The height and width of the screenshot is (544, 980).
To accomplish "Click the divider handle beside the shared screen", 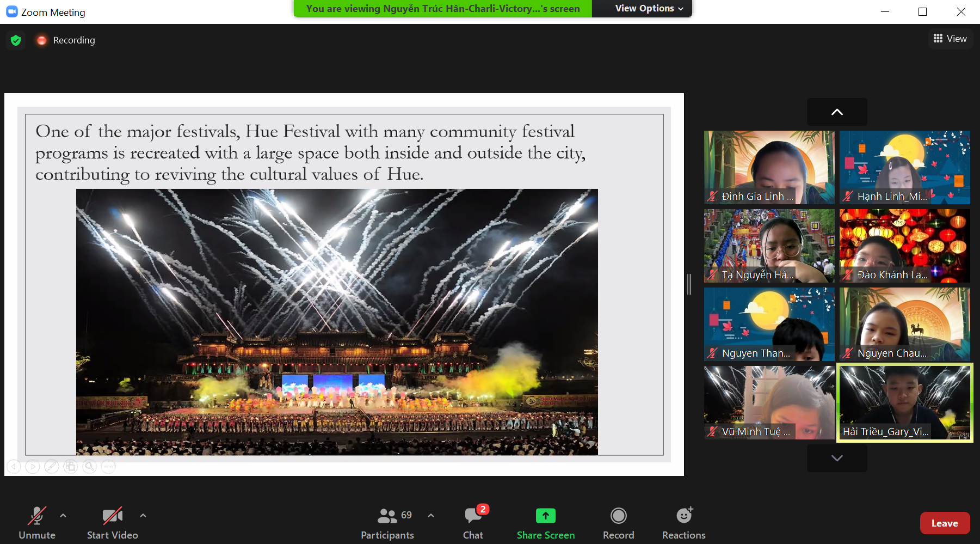I will click(x=689, y=284).
